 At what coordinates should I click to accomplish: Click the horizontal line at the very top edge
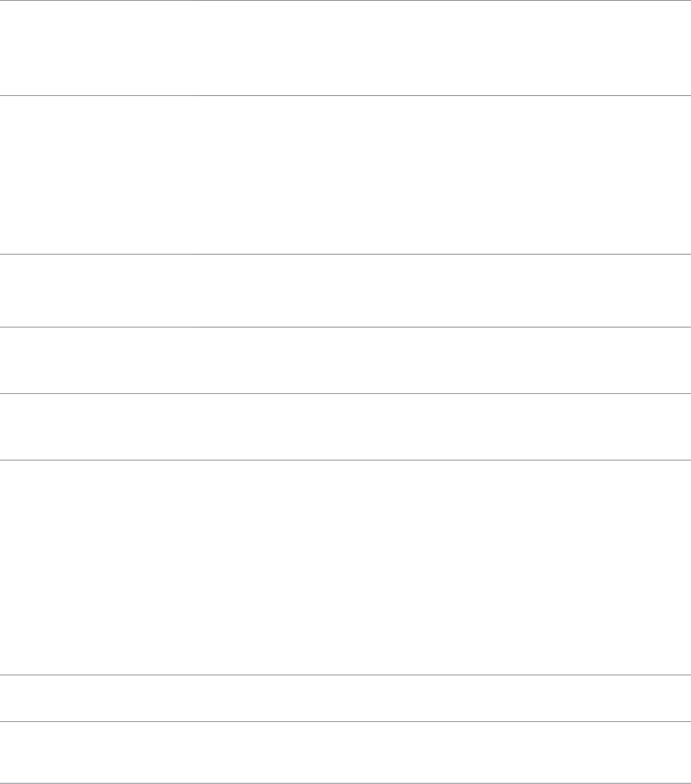tap(345, 0)
